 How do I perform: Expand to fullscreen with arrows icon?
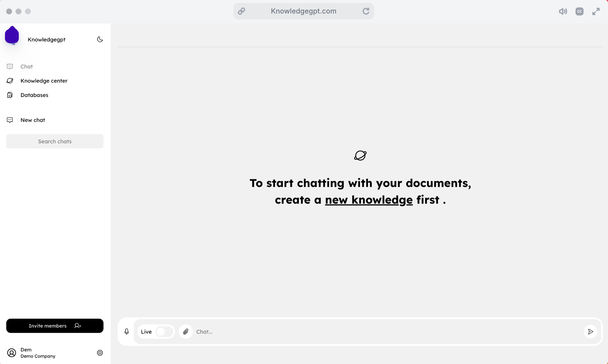click(596, 11)
